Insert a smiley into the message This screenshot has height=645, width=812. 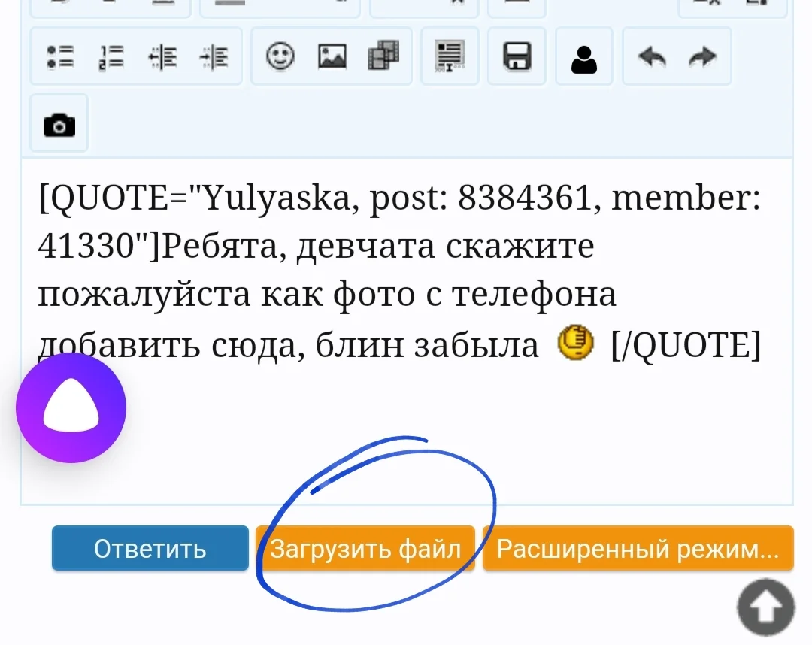pos(279,56)
